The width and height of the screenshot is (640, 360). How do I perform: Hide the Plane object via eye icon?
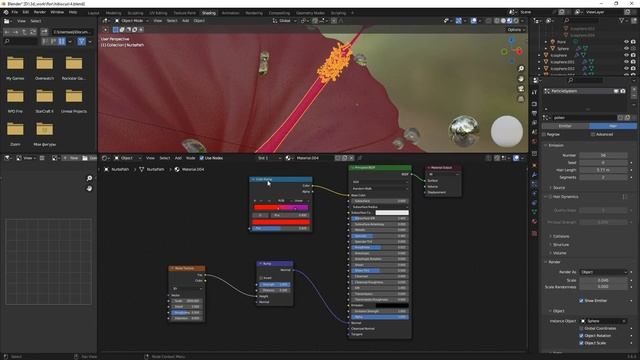click(x=626, y=42)
